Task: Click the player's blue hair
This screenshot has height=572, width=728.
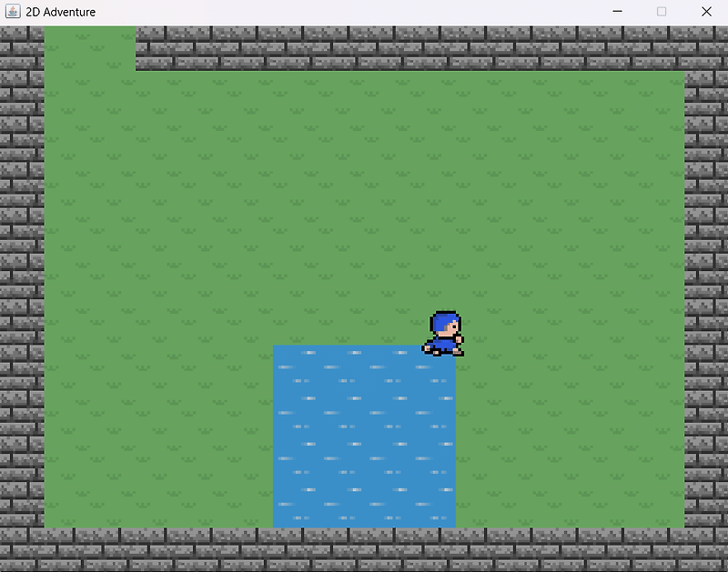Action: tap(444, 320)
